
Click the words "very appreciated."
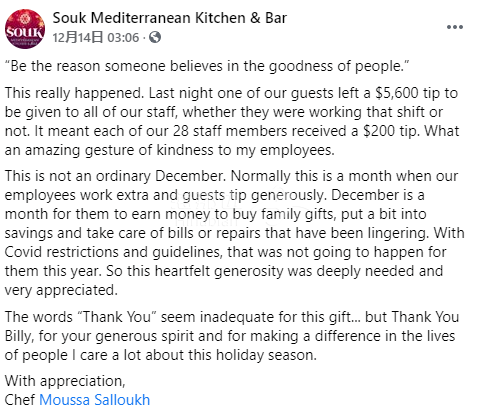(x=61, y=290)
